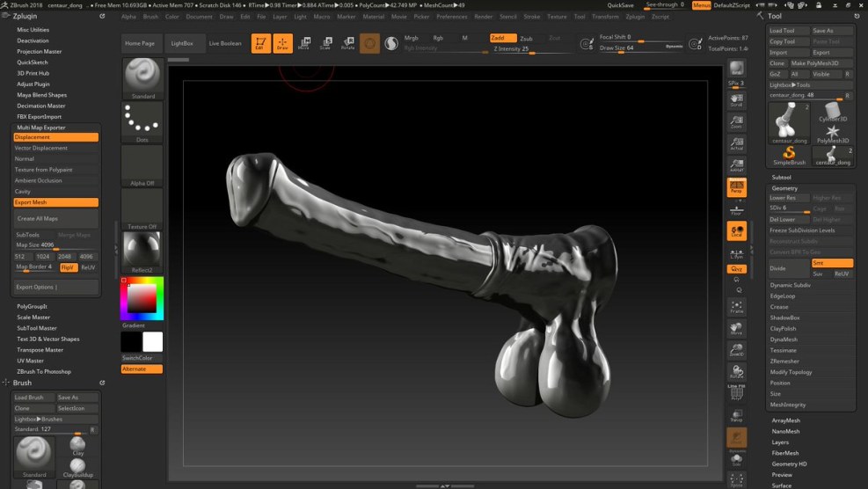Select the Draw mode icon

[282, 43]
